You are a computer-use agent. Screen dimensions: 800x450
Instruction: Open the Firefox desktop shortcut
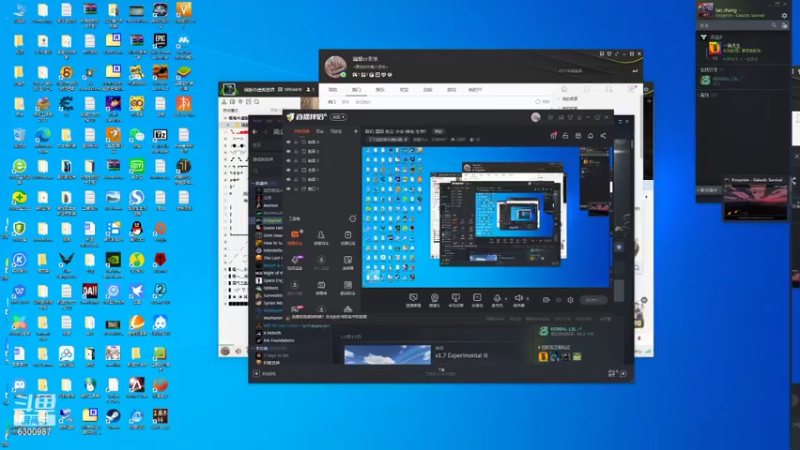[x=160, y=385]
